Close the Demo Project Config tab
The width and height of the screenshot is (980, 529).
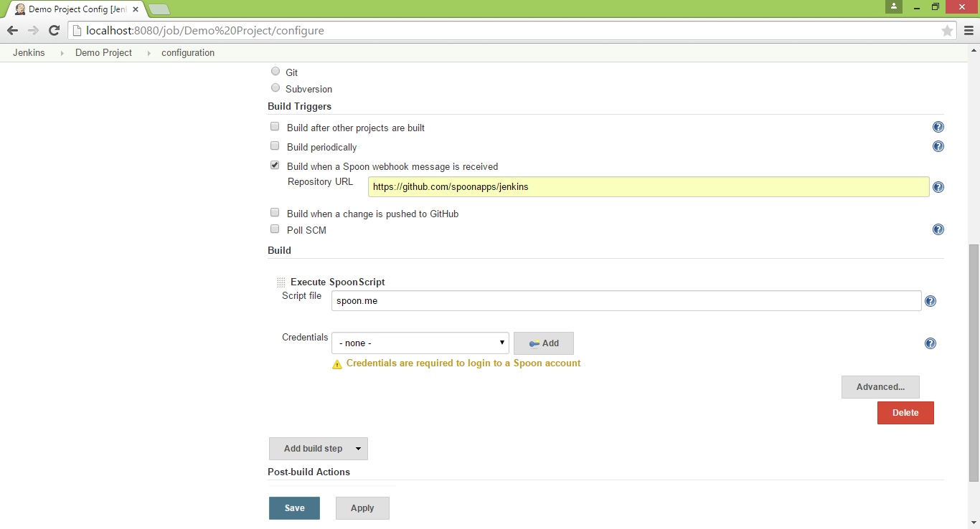click(136, 9)
